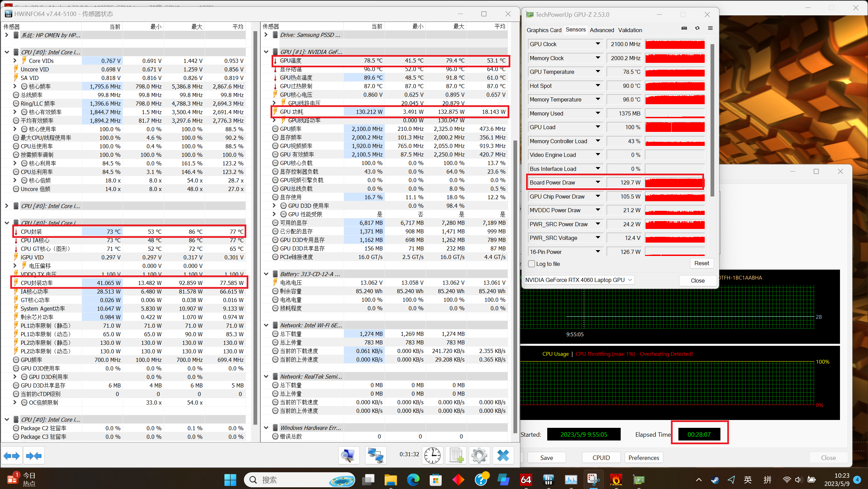Image resolution: width=868 pixels, height=489 pixels.
Task: Switch to GPU-Z Validation tab
Action: click(x=630, y=30)
